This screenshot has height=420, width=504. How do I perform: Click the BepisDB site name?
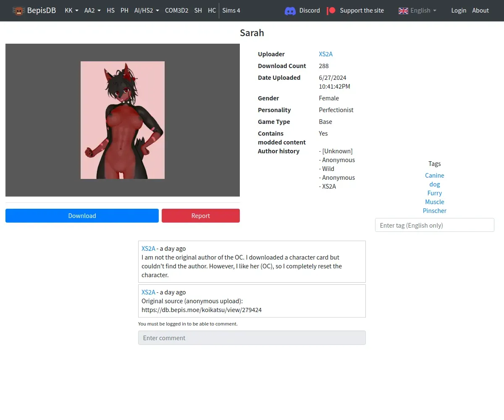[42, 10]
